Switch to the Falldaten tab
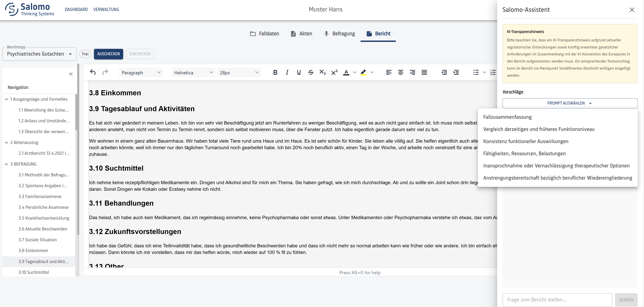644x307 pixels. tap(264, 34)
